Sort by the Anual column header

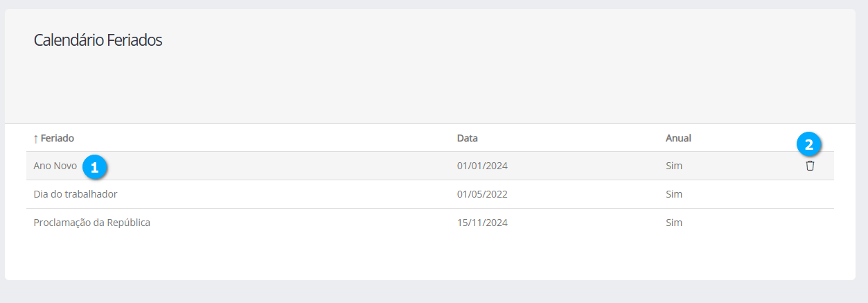[678, 138]
